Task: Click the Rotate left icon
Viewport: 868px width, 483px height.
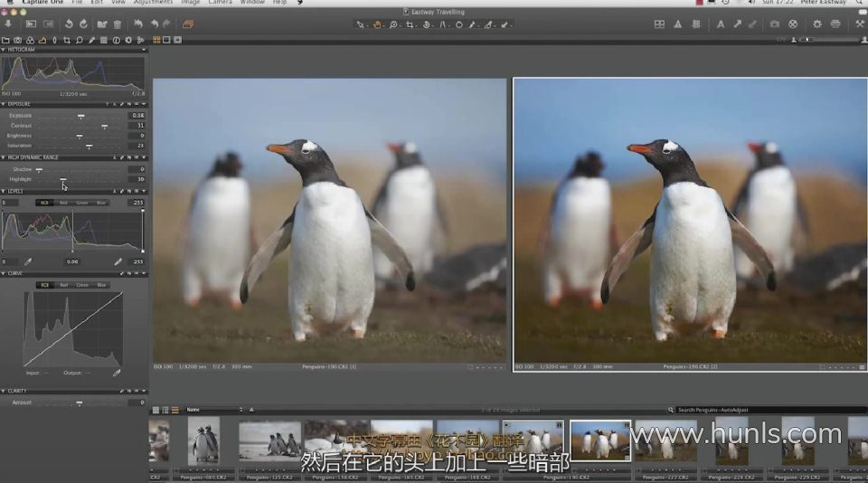Action: [x=69, y=24]
